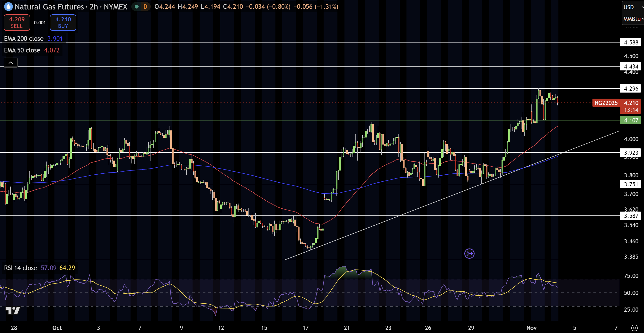This screenshot has height=333, width=644.
Task: Click the closing price C4.210 in header
Action: pyautogui.click(x=233, y=7)
